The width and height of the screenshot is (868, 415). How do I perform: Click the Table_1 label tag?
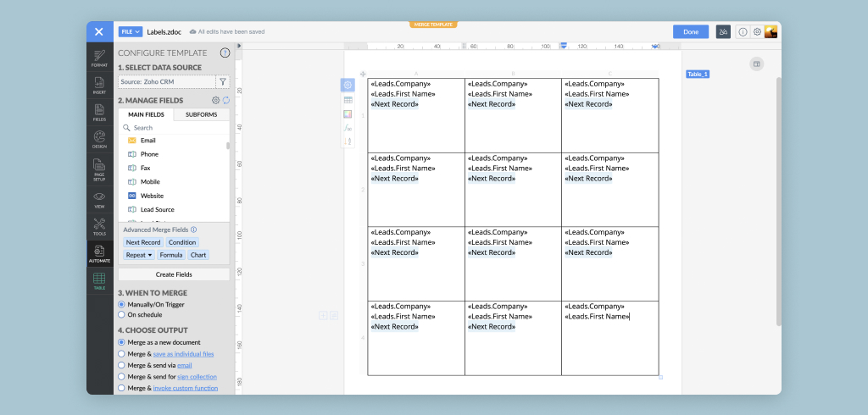698,75
